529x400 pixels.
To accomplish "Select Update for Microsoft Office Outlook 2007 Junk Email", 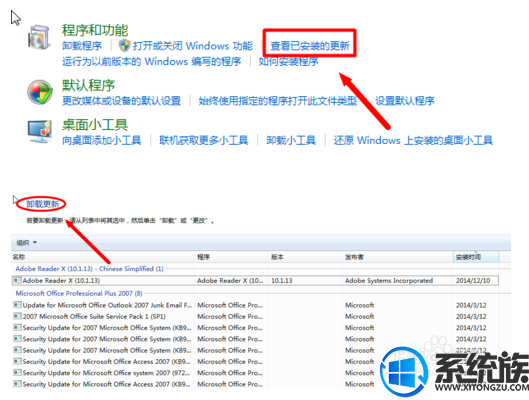I will tap(255, 305).
